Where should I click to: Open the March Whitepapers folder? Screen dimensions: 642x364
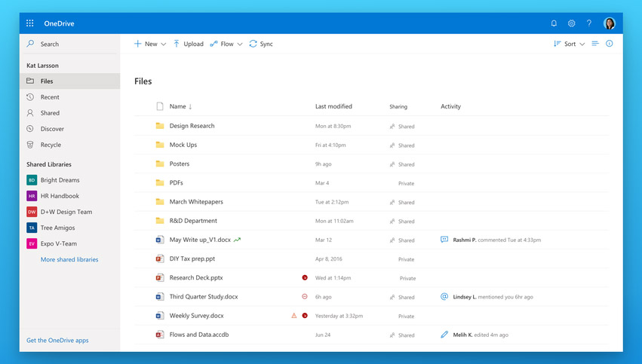pos(196,202)
